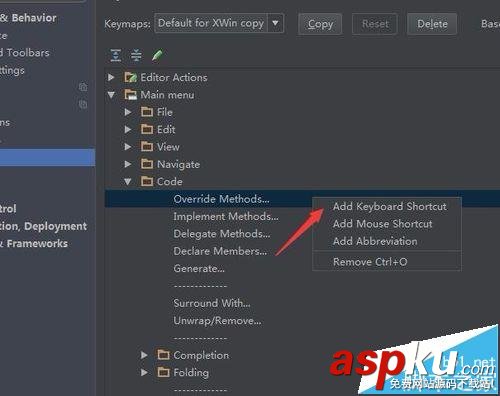Select the Completion tree label
Image resolution: width=500 pixels, height=396 pixels.
point(201,355)
